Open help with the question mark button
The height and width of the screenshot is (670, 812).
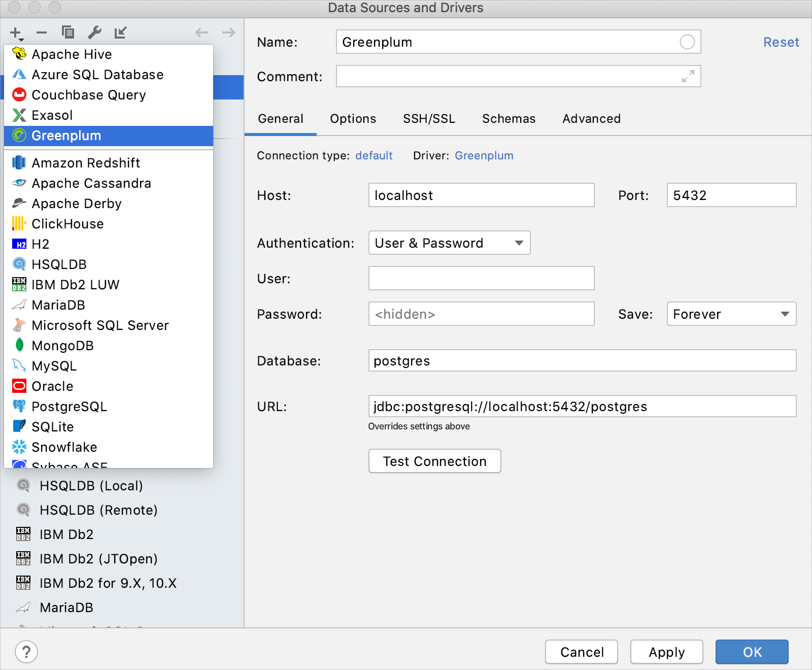click(x=26, y=652)
